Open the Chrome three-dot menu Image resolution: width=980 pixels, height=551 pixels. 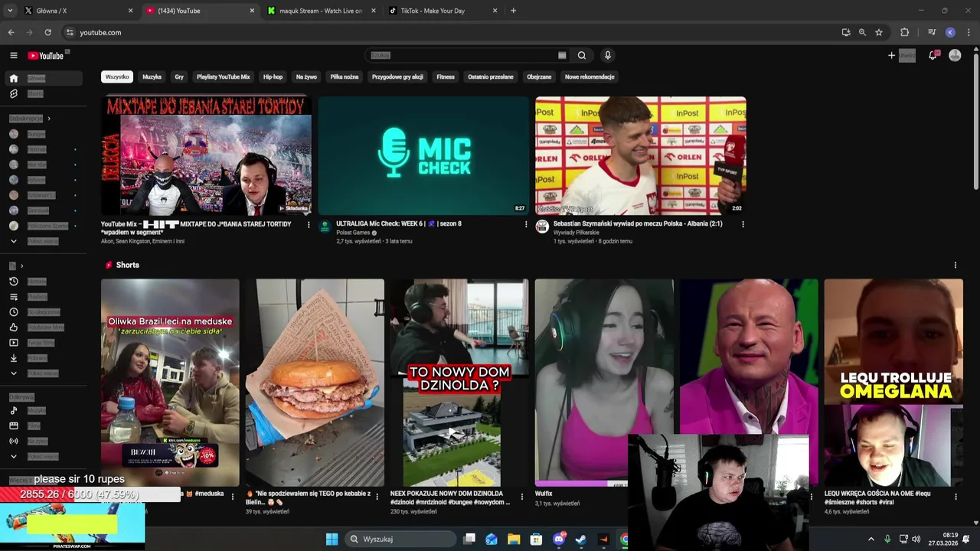[x=969, y=32]
